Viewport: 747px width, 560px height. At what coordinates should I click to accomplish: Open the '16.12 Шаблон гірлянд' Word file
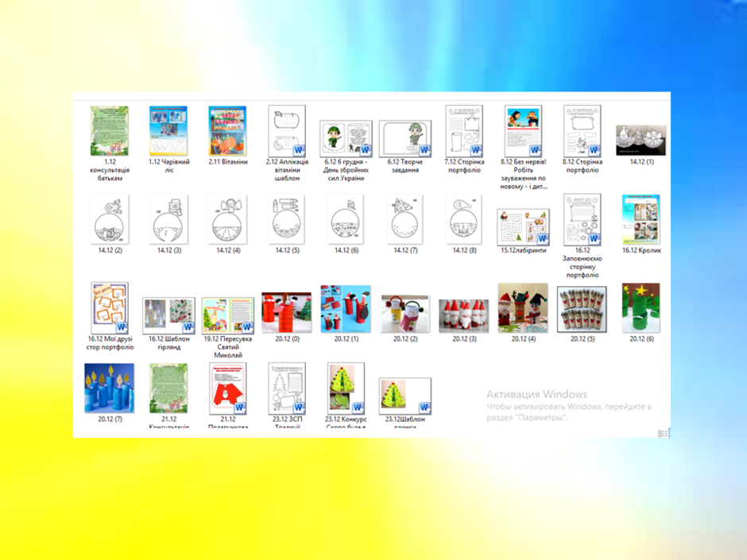point(168,315)
